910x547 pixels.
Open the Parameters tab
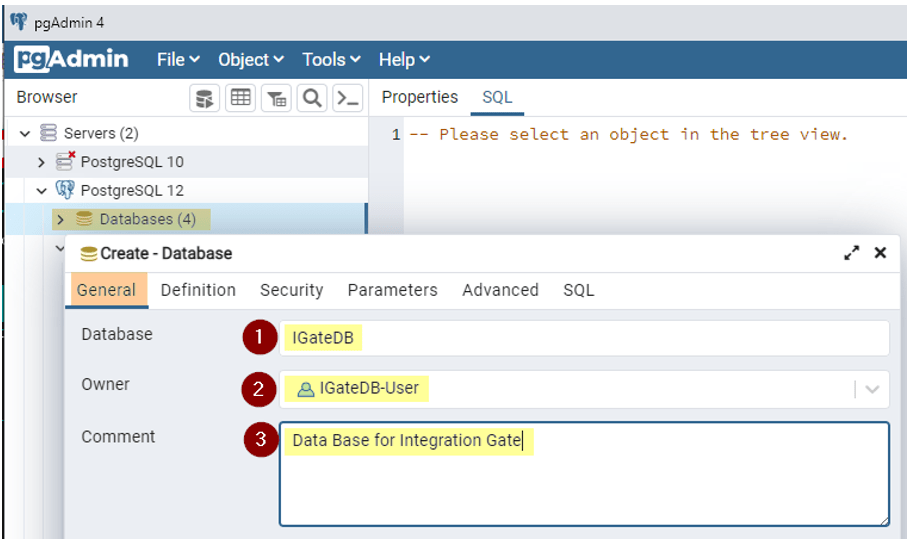pyautogui.click(x=392, y=289)
